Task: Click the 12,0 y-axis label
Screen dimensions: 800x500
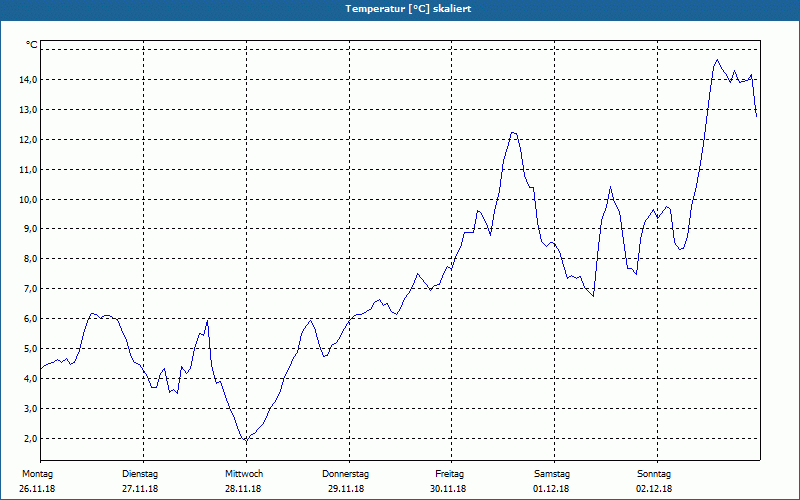Action: click(28, 139)
